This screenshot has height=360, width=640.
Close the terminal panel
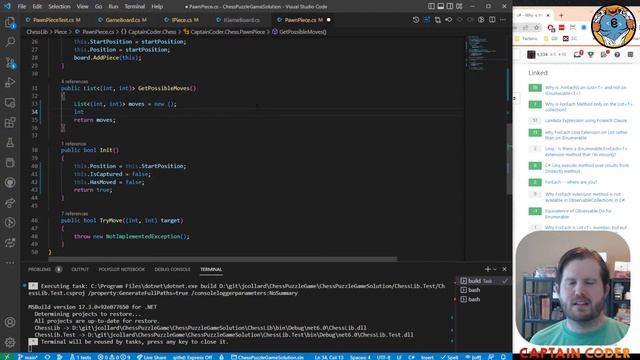point(504,269)
